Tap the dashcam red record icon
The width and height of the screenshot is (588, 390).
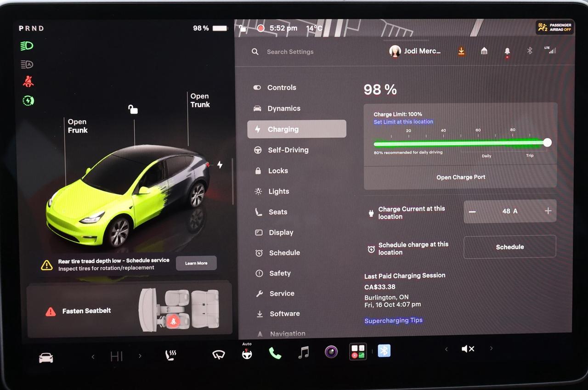point(261,28)
